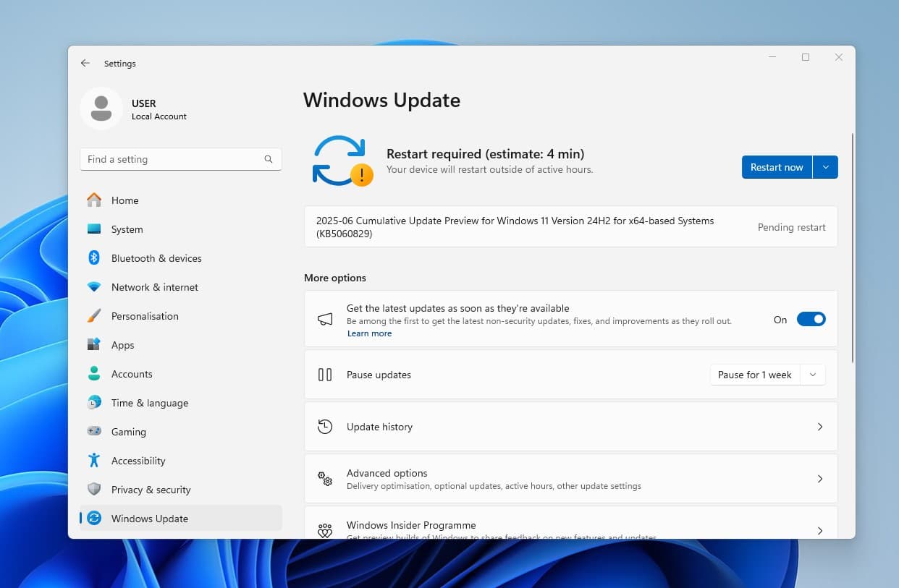Select Personalisation category

click(x=180, y=316)
